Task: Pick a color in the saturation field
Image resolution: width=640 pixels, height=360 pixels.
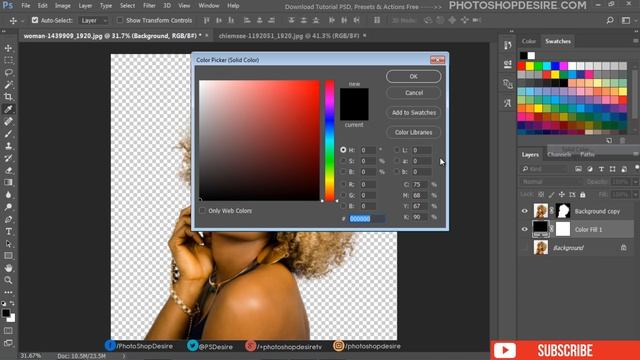Action: [x=259, y=140]
